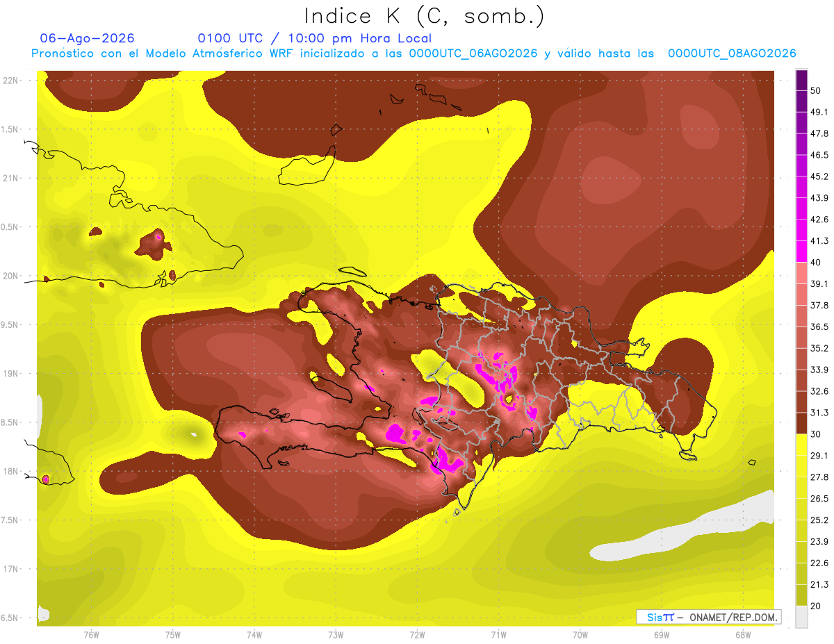Click the legend value "37.8"
The width and height of the screenshot is (834, 644).
(x=820, y=305)
